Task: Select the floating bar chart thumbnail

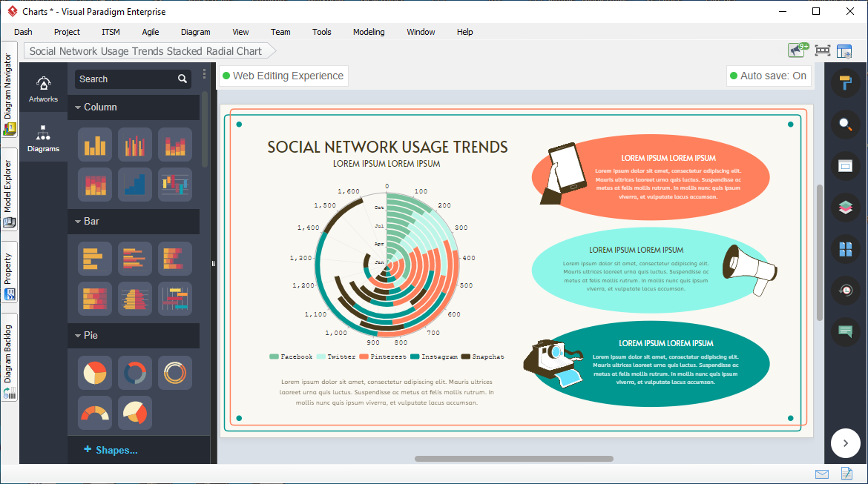Action: (x=175, y=299)
